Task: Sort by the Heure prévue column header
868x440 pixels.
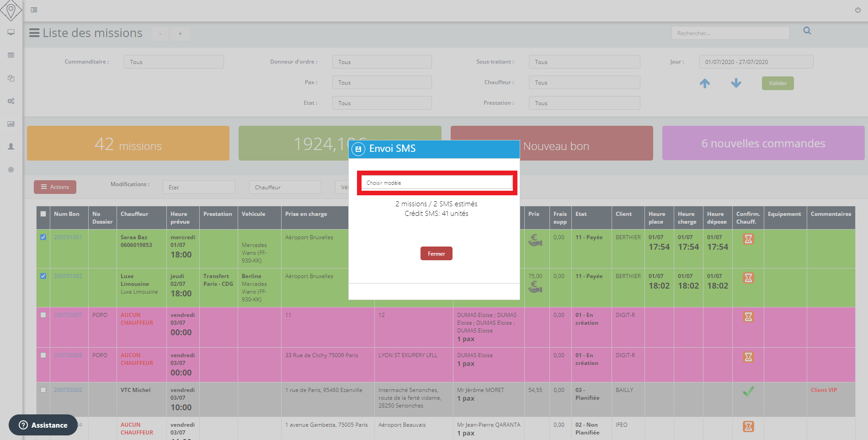Action: coord(180,218)
